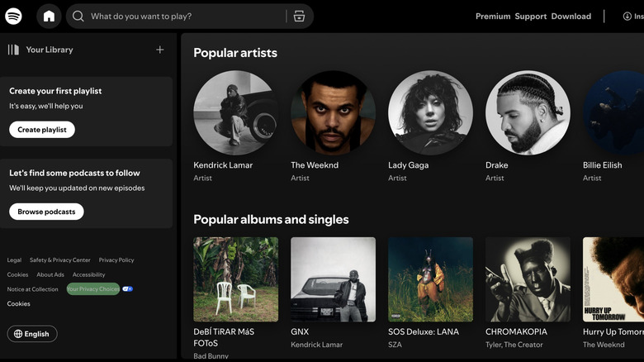644x362 pixels.
Task: Click Popular albums and singles heading
Action: 271,220
